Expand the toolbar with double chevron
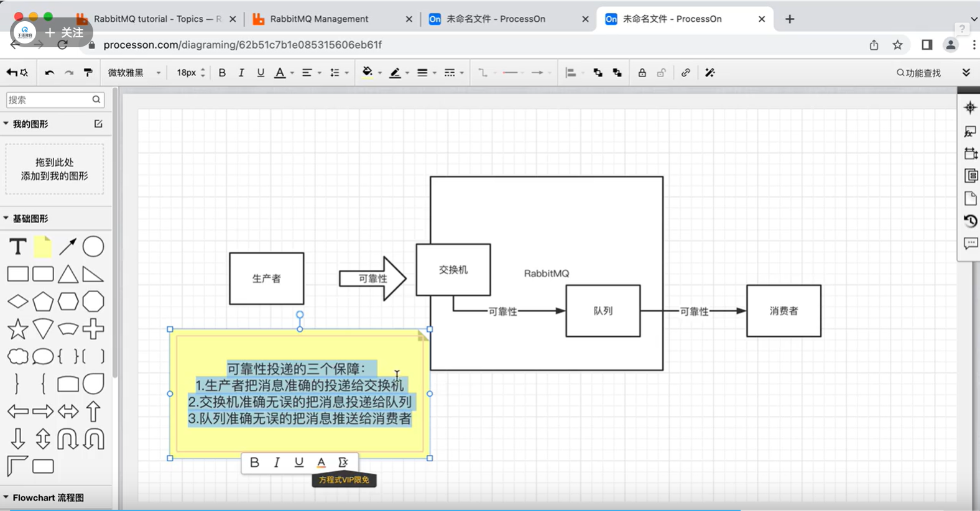980x511 pixels. pos(966,73)
